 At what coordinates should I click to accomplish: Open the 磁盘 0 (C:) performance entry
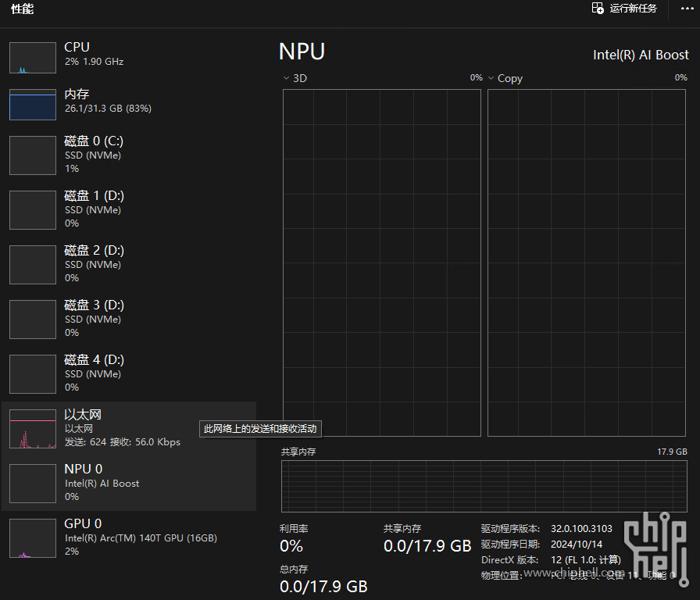tap(129, 155)
